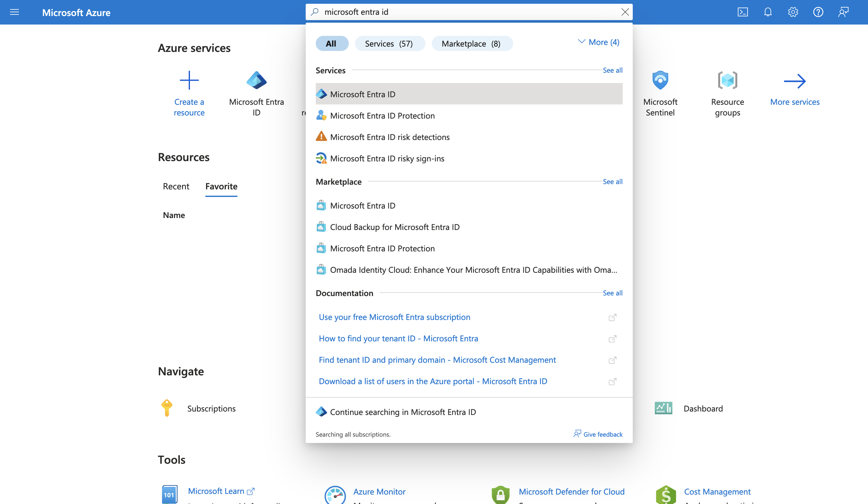
Task: Open Dashboard from Navigate
Action: point(703,409)
